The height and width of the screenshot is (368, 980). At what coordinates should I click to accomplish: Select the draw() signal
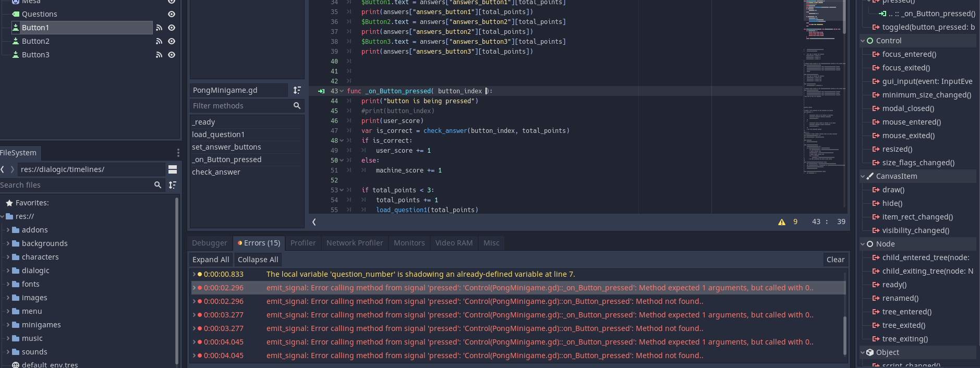[x=893, y=190]
